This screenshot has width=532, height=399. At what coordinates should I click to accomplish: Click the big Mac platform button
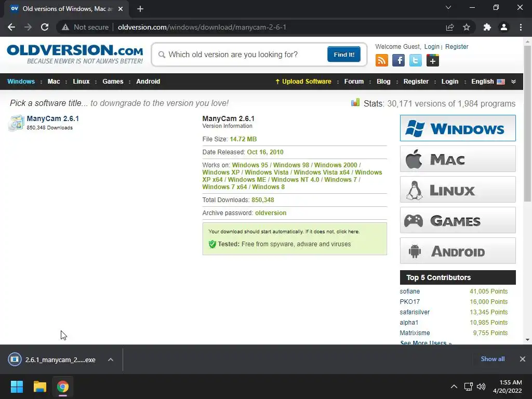coord(458,159)
